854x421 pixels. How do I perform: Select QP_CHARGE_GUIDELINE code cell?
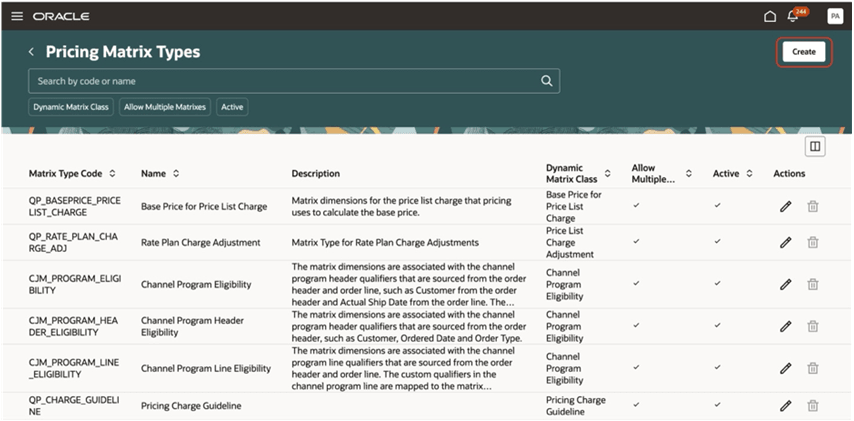[74, 406]
